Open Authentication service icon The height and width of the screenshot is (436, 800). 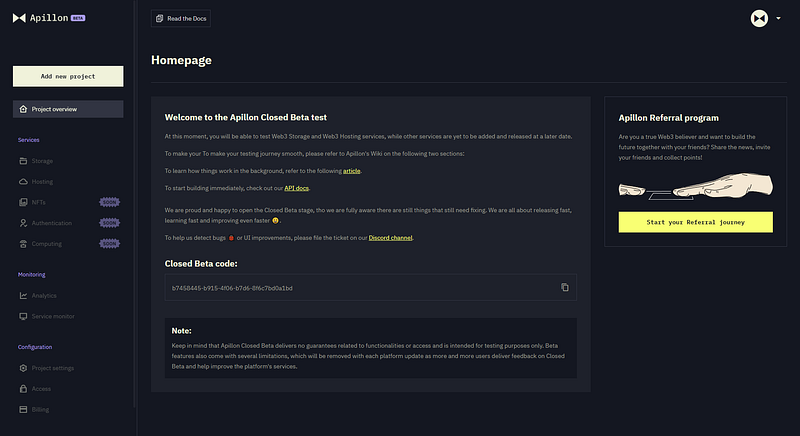(23, 223)
